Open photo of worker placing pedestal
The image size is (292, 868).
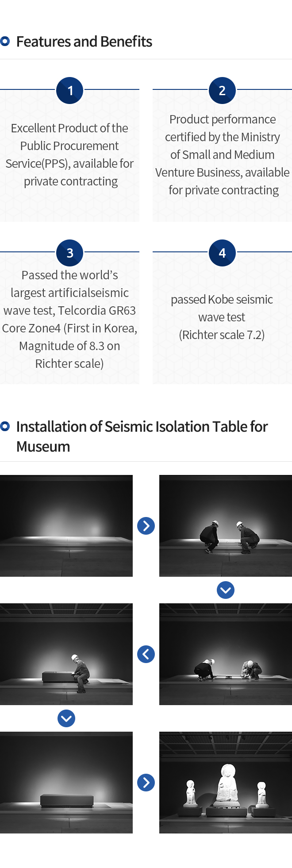[x=66, y=654]
